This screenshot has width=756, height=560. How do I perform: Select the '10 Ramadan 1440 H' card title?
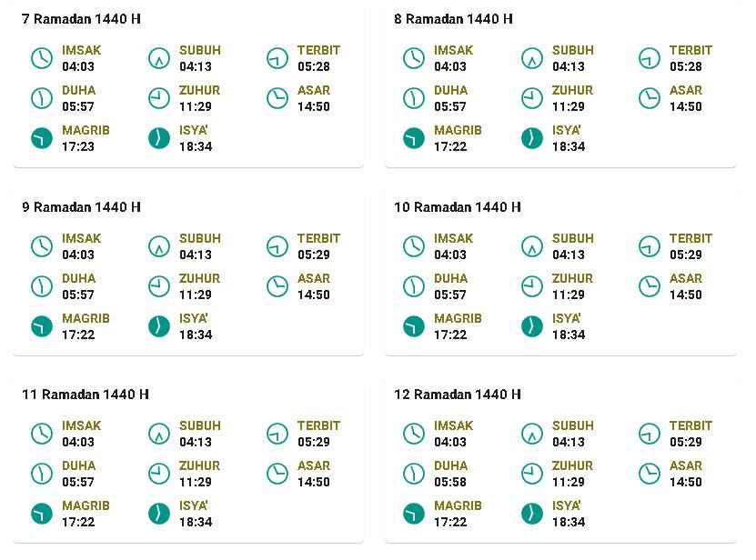tap(458, 206)
